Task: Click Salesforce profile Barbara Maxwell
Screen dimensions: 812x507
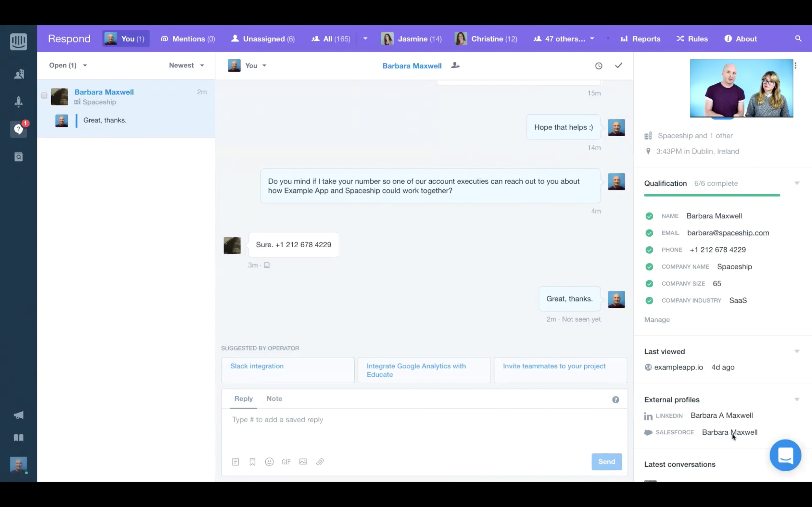Action: click(730, 432)
